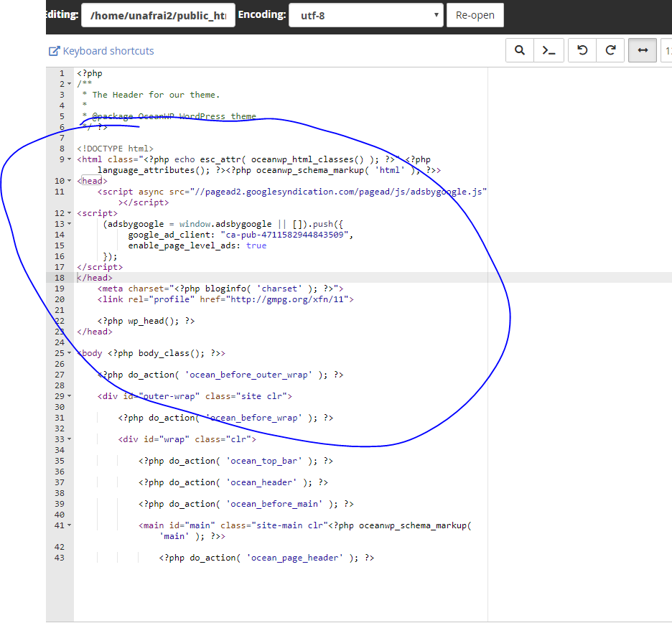Click the edit icon beside Keyboard shortcuts
The height and width of the screenshot is (623, 672).
pos(54,50)
